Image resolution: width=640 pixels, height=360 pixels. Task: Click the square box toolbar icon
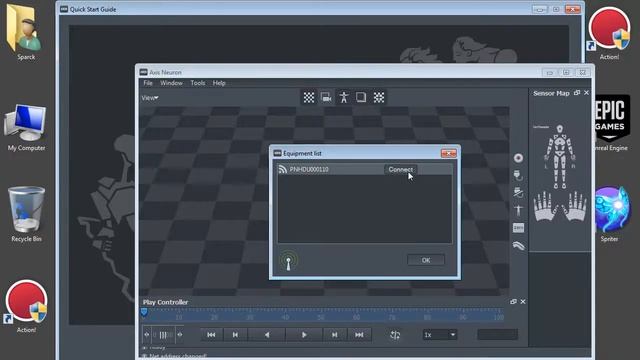point(361,97)
